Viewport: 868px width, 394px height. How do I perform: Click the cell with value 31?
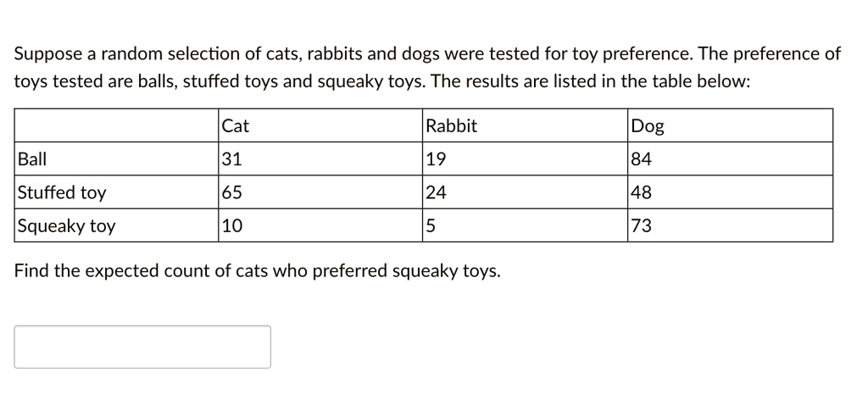coord(320,158)
